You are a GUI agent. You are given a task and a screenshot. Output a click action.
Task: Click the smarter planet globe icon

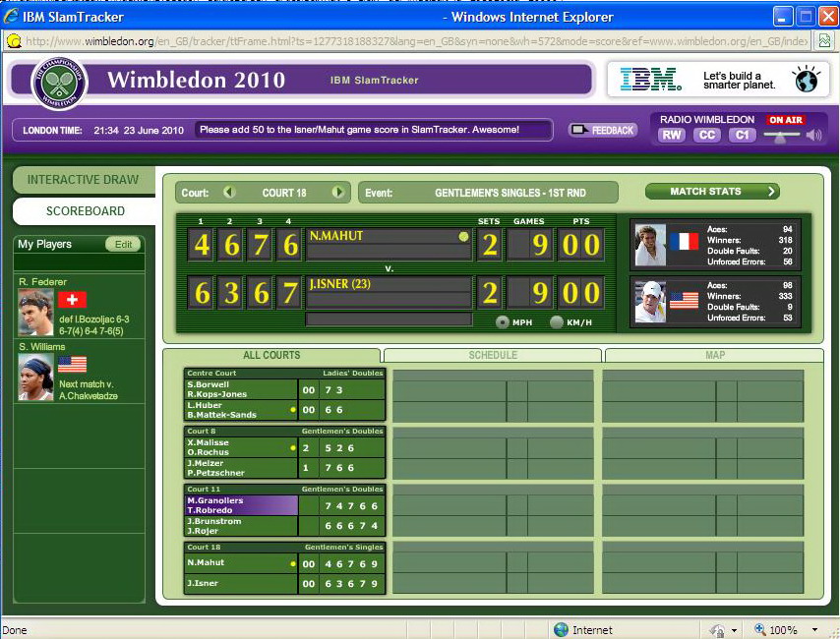tap(807, 80)
